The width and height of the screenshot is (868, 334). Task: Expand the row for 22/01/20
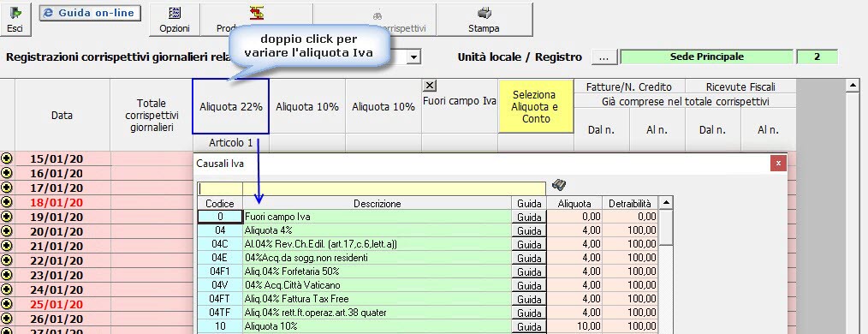click(7, 259)
